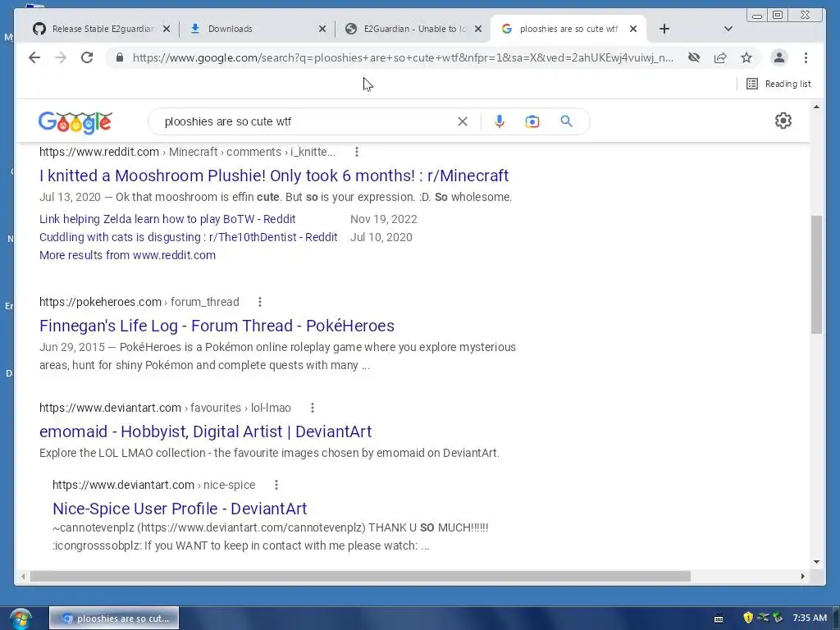Open Finnegan's Life Log forum thread result
The height and width of the screenshot is (630, 840).
pos(217,326)
